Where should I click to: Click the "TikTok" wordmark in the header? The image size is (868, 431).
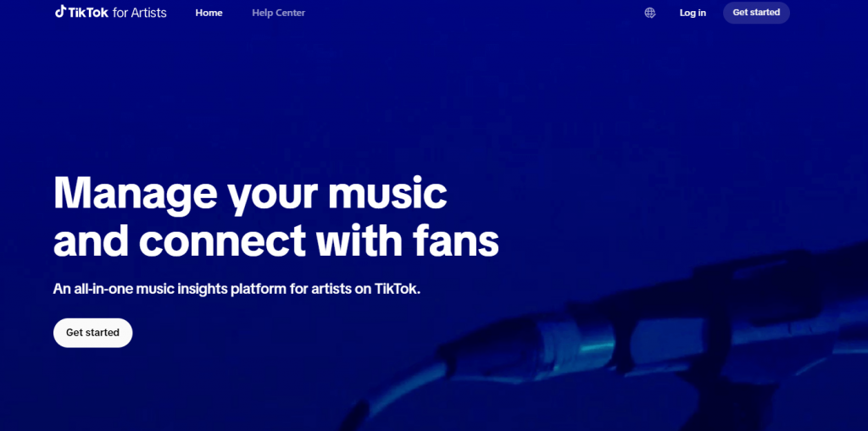tap(88, 13)
